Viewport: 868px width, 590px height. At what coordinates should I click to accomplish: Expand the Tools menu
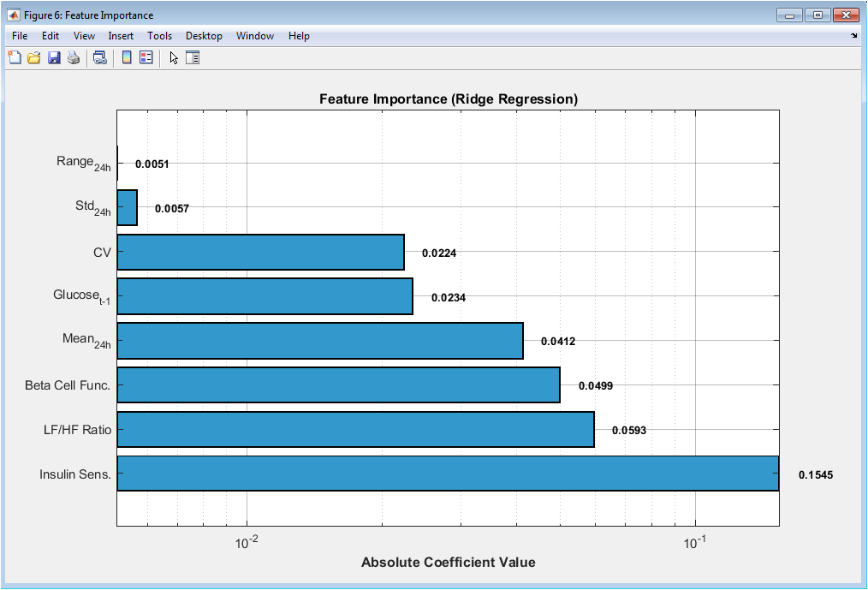pyautogui.click(x=159, y=36)
